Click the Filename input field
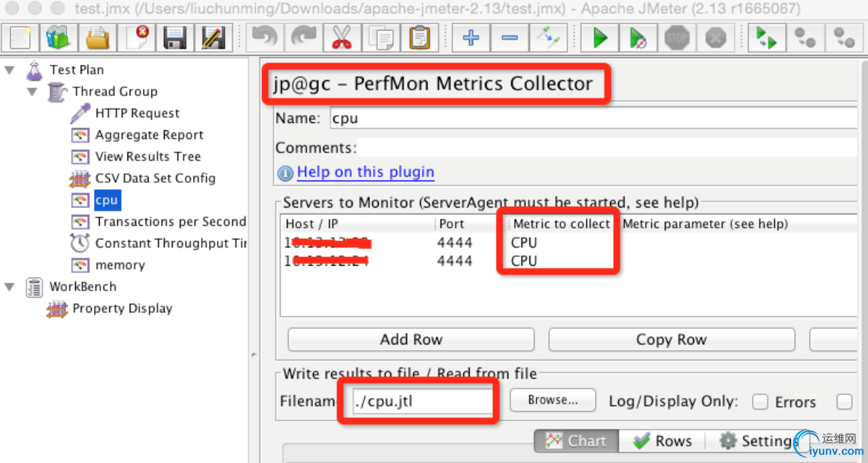Screen dimensions: 868x463 pyautogui.click(x=422, y=401)
